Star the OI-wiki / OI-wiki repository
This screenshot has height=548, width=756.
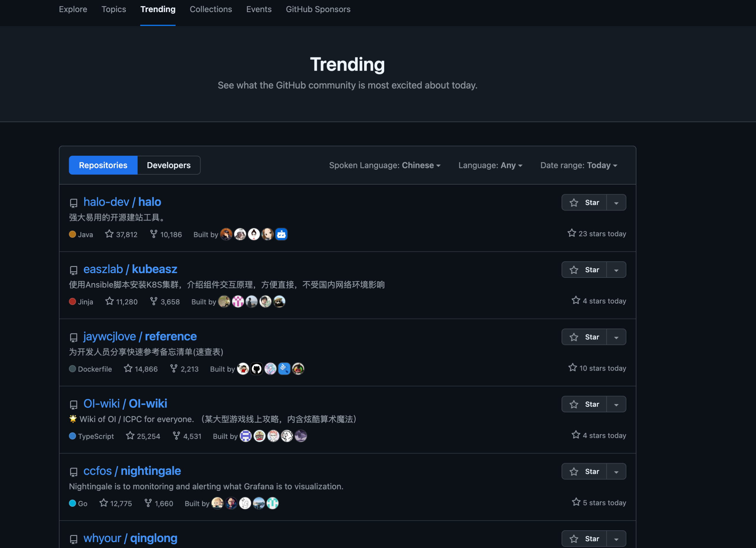click(584, 404)
